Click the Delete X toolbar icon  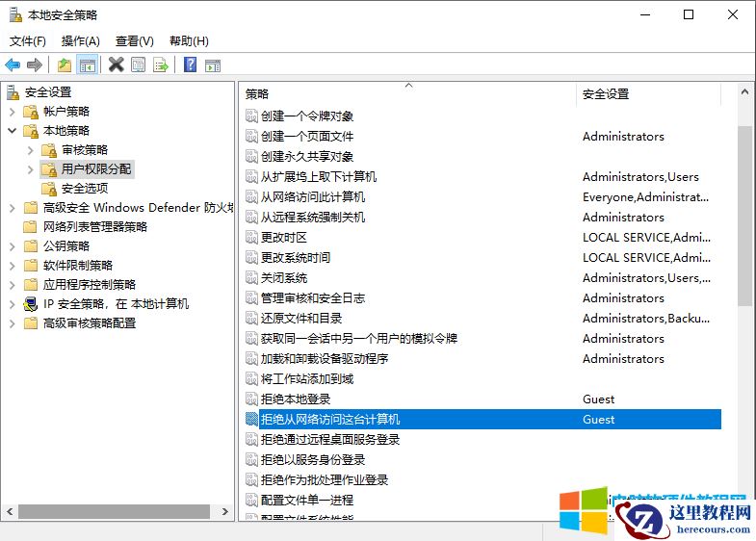pyautogui.click(x=117, y=64)
